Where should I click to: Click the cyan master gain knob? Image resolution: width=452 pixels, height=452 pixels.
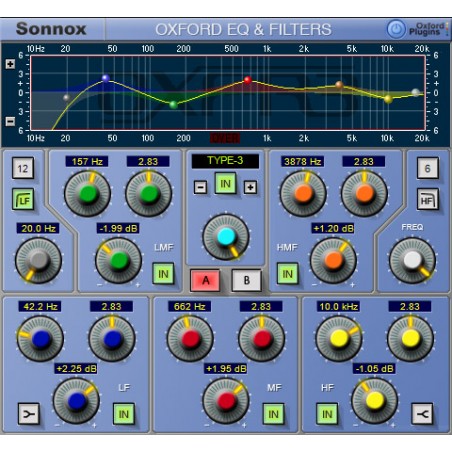click(226, 237)
